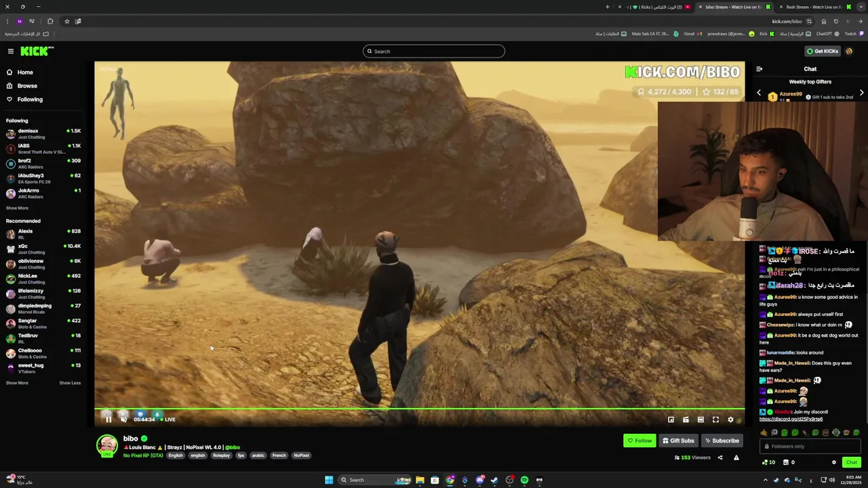Image resolution: width=868 pixels, height=488 pixels.
Task: Click the Kick search field
Action: tap(434, 51)
